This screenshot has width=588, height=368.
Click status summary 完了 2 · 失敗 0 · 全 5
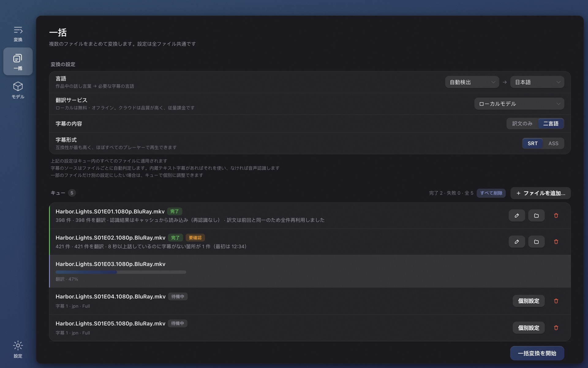click(451, 193)
